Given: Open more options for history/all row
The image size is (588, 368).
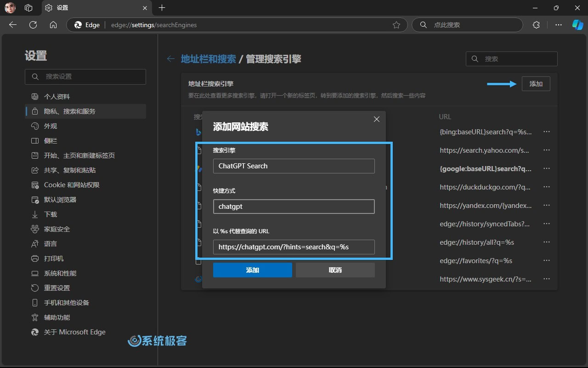Looking at the screenshot, I should click(547, 242).
